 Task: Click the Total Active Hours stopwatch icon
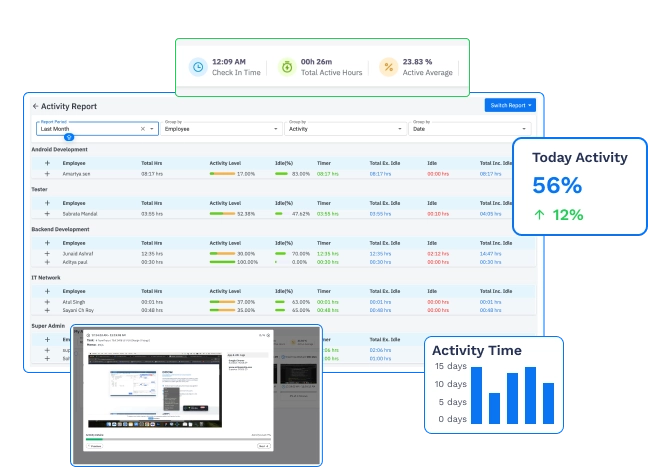point(287,67)
